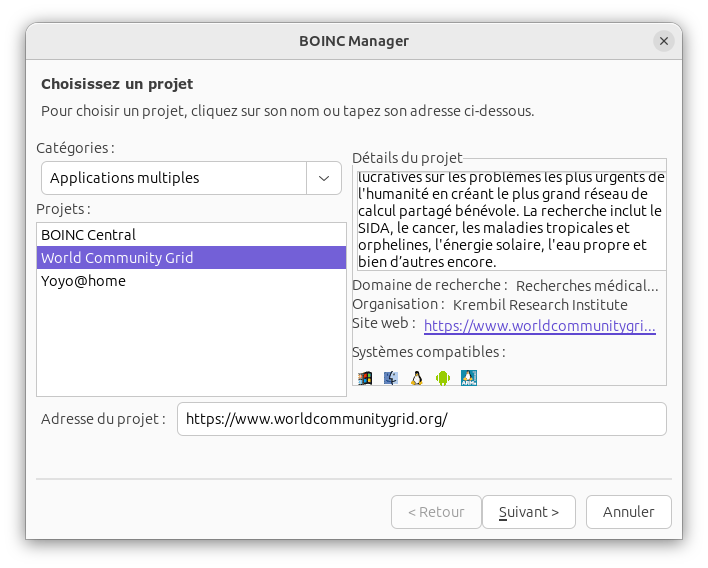
Task: Select World Community Grid project
Action: 117,258
